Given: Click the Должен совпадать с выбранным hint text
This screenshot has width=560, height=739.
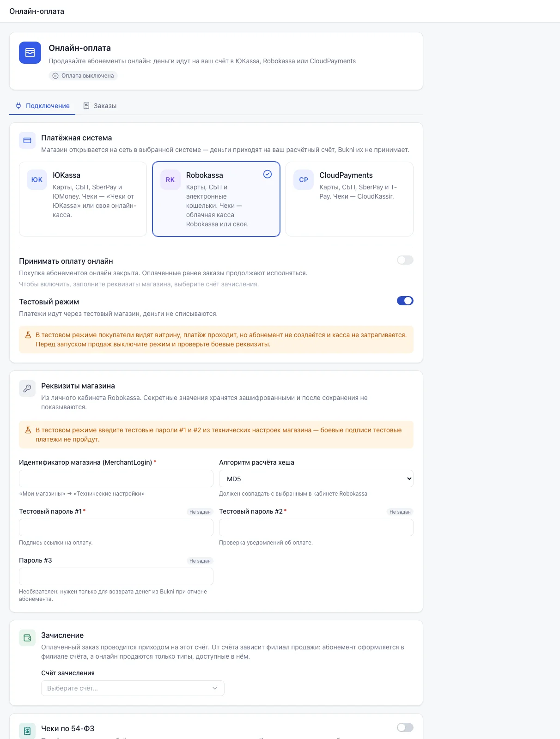Looking at the screenshot, I should click(293, 494).
